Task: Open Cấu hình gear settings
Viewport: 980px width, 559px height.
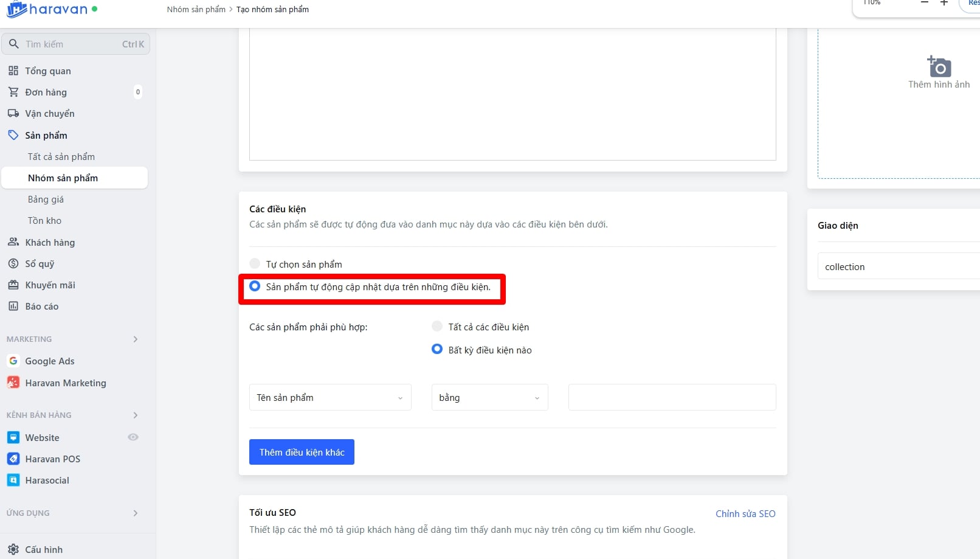Action: [x=13, y=549]
